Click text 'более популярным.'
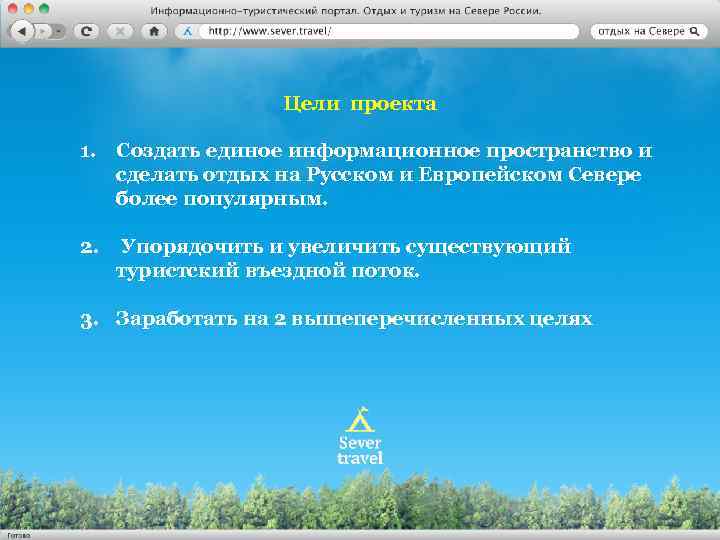This screenshot has width=720, height=540. 221,199
